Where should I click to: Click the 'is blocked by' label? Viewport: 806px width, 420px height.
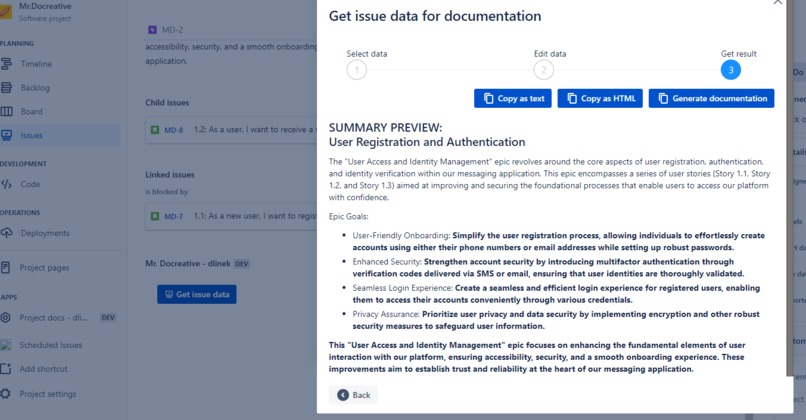(x=166, y=192)
